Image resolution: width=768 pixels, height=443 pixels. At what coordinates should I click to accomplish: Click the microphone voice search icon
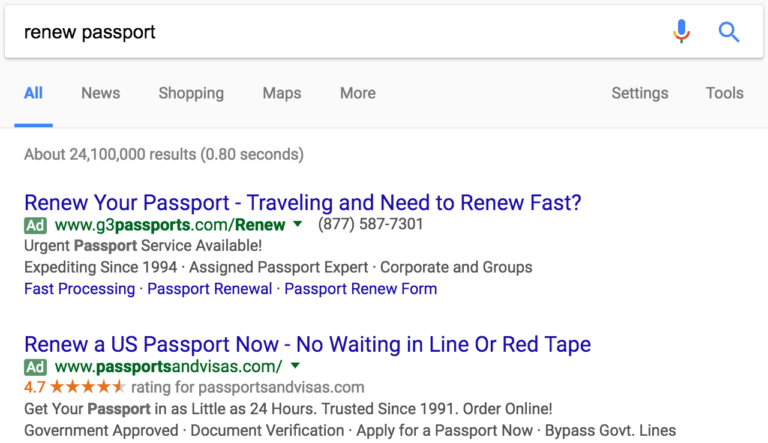click(x=682, y=32)
